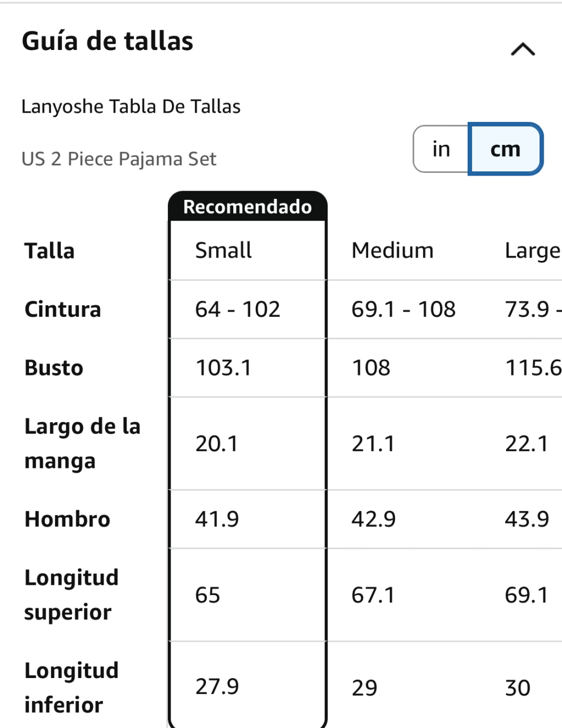The image size is (562, 728).
Task: Click the US 2 Piece Pajama Set text
Action: [119, 159]
